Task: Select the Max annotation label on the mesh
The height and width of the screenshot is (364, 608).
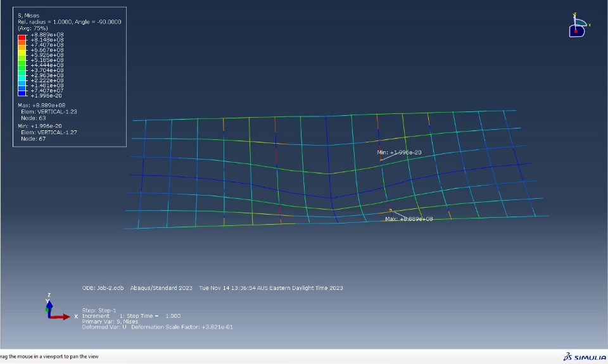Action: click(408, 219)
